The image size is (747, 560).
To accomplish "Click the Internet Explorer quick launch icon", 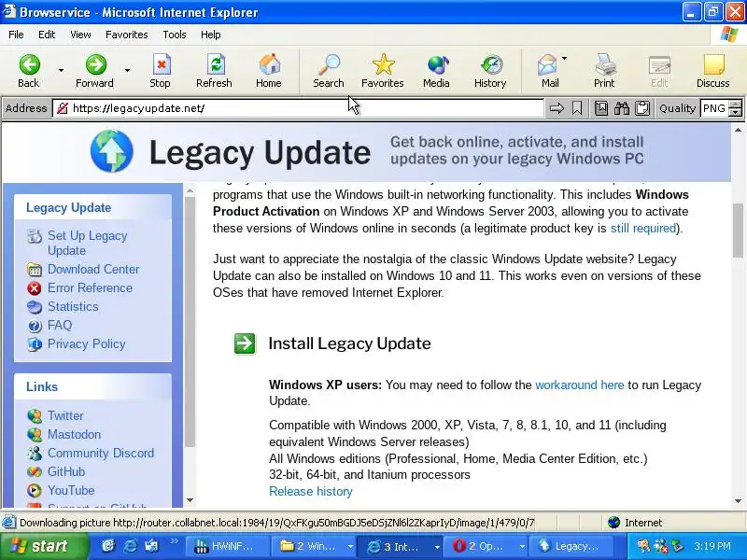I will (x=130, y=546).
